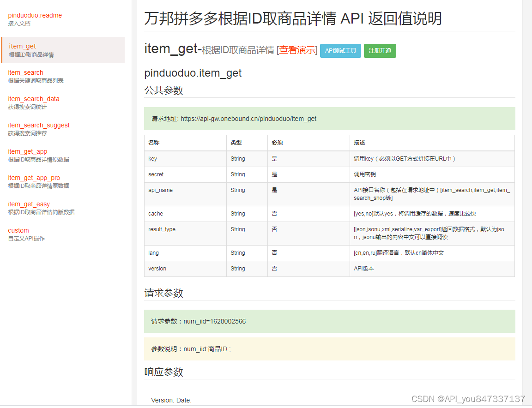The height and width of the screenshot is (408, 532).
Task: Open item_search sidebar entry
Action: (25, 72)
